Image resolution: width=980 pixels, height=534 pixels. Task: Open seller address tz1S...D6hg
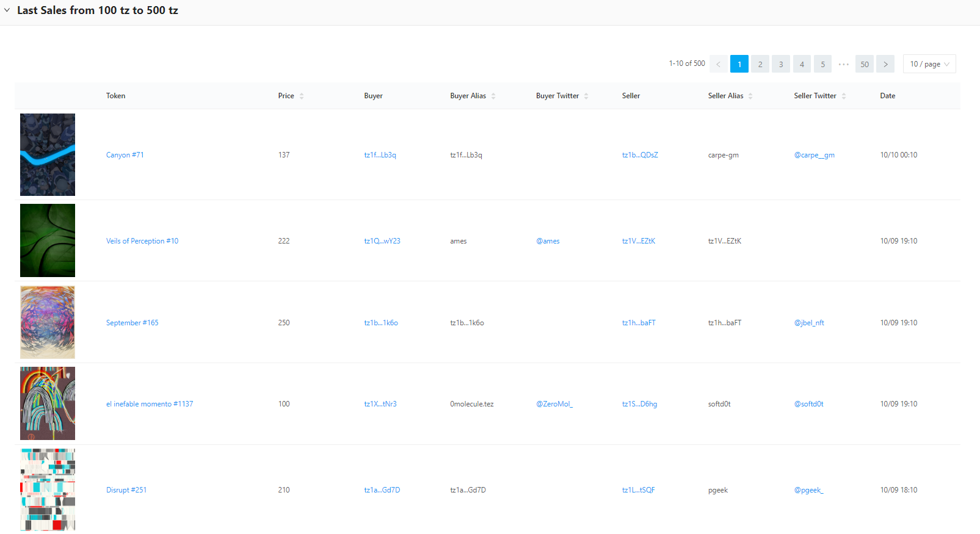pyautogui.click(x=639, y=404)
